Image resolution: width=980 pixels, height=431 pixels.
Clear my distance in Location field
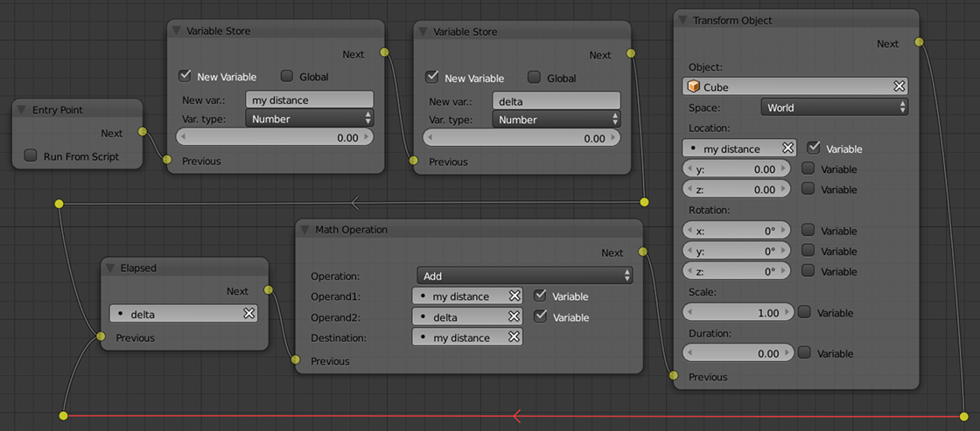787,149
